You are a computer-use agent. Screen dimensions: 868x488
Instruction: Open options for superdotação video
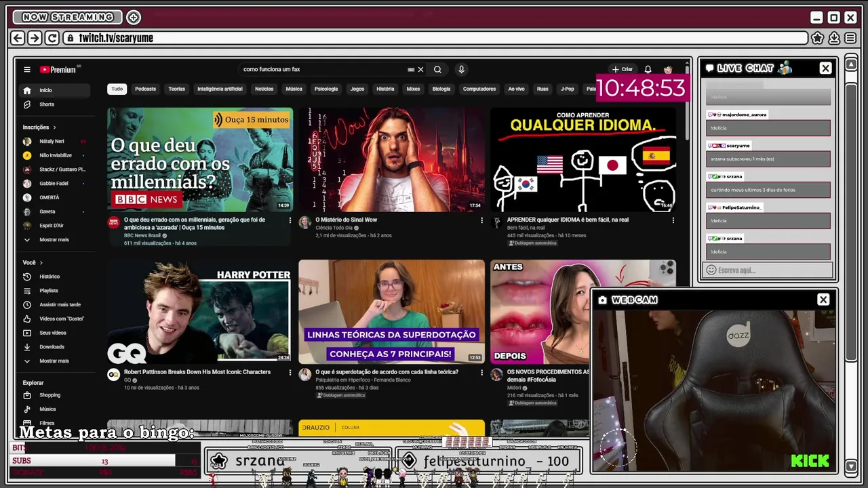[x=482, y=373]
